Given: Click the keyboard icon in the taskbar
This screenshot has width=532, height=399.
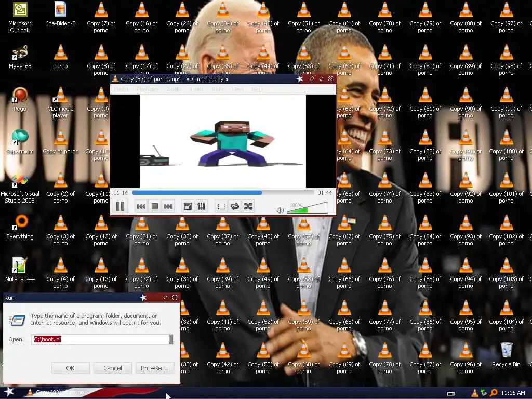Looking at the screenshot, I should pyautogui.click(x=451, y=394).
